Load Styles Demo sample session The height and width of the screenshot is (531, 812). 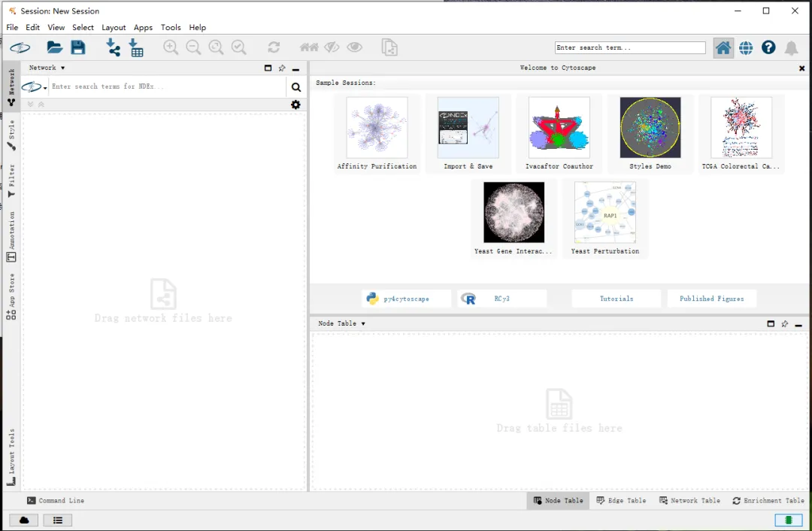[x=650, y=134]
